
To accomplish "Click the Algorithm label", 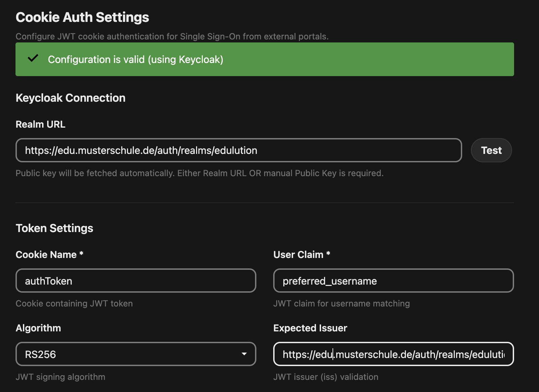I will click(38, 328).
